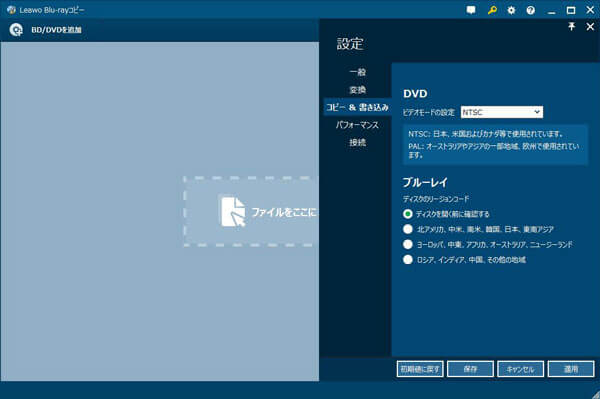
Task: Click the NTSC description line of text
Action: [486, 134]
